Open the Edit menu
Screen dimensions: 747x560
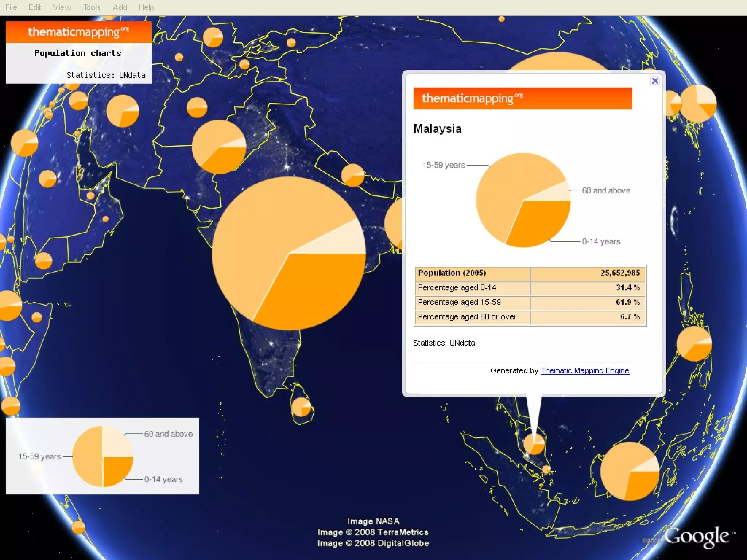[x=35, y=7]
